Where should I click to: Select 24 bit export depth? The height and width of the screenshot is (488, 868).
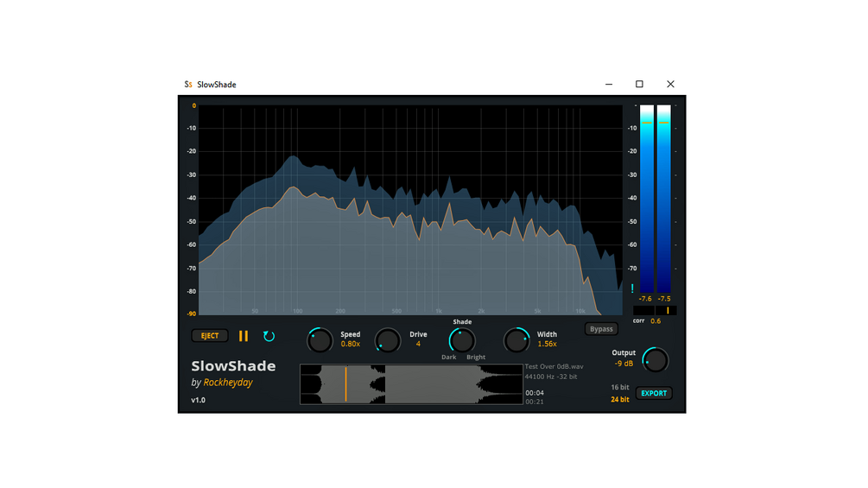tap(620, 400)
